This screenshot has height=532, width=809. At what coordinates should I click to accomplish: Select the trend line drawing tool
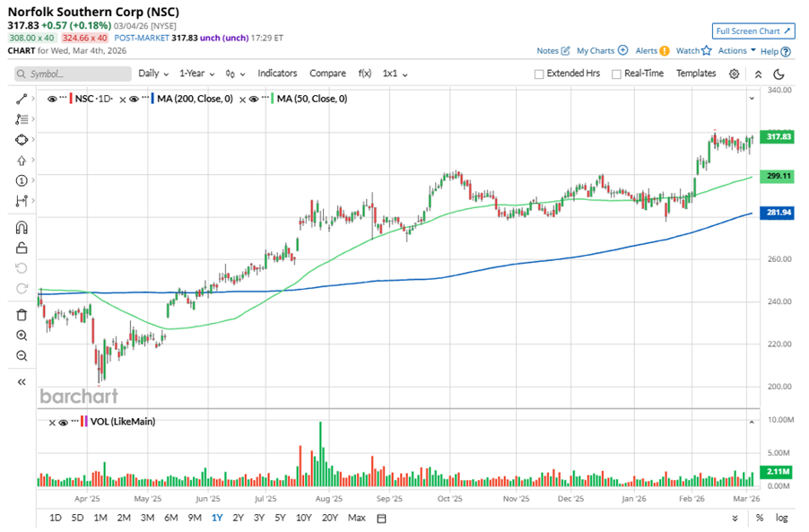tap(22, 99)
